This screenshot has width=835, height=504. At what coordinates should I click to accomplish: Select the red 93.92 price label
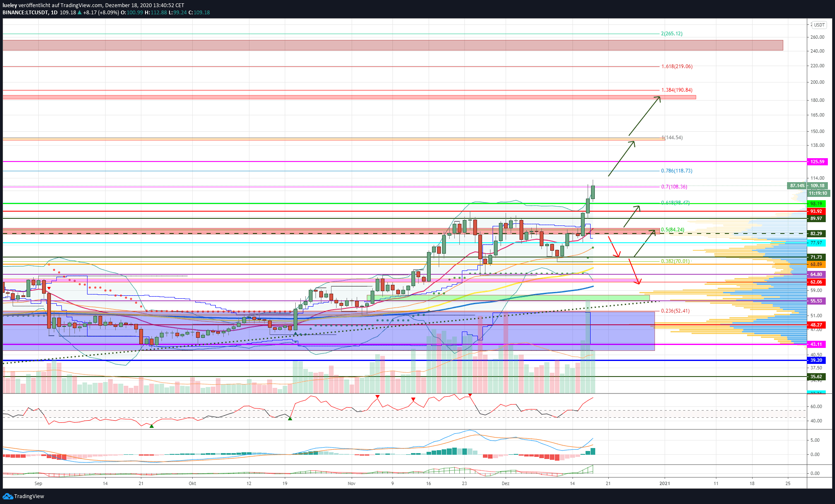816,211
